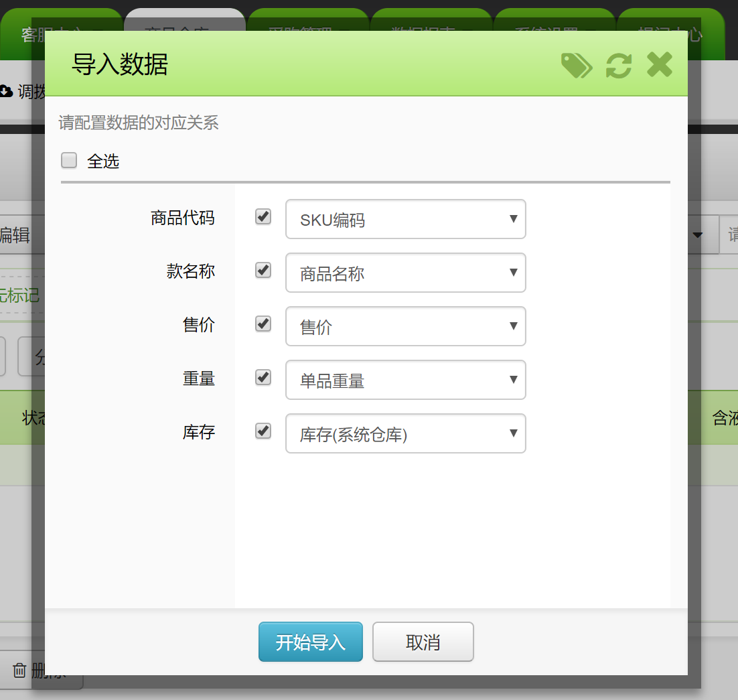
Task: Uncheck the 重量 row checkbox
Action: pos(263,378)
